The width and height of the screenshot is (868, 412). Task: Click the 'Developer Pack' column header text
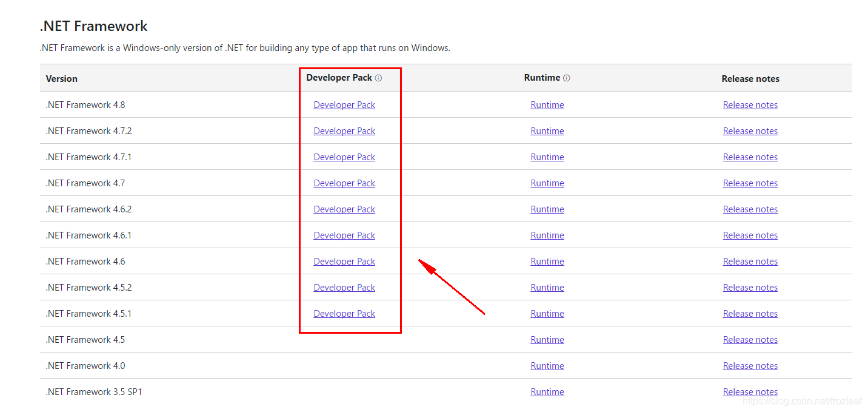point(339,78)
